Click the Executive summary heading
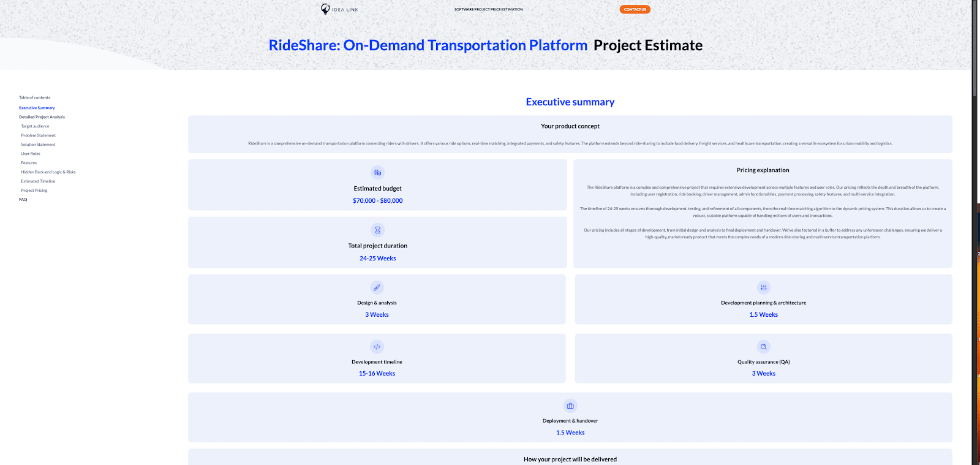 click(570, 102)
